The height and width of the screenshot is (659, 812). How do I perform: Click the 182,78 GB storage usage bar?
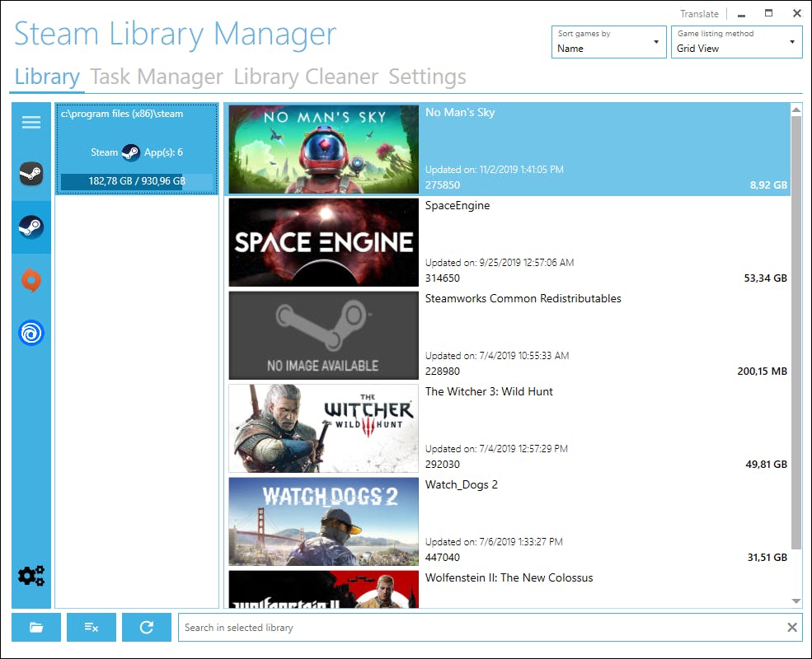[137, 181]
